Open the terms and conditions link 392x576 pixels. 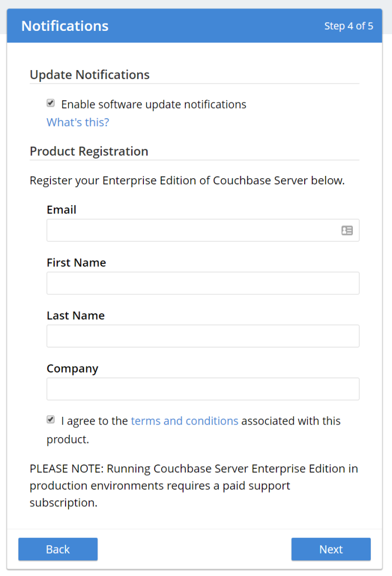[x=185, y=420]
